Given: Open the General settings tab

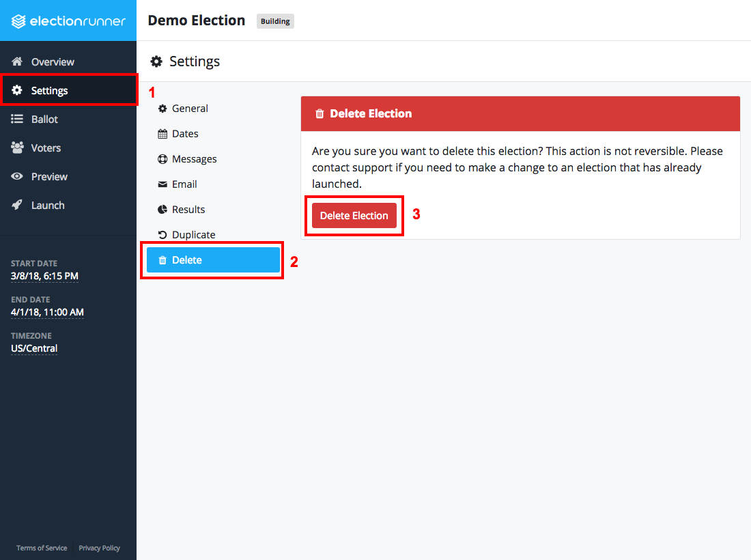Looking at the screenshot, I should (188, 108).
